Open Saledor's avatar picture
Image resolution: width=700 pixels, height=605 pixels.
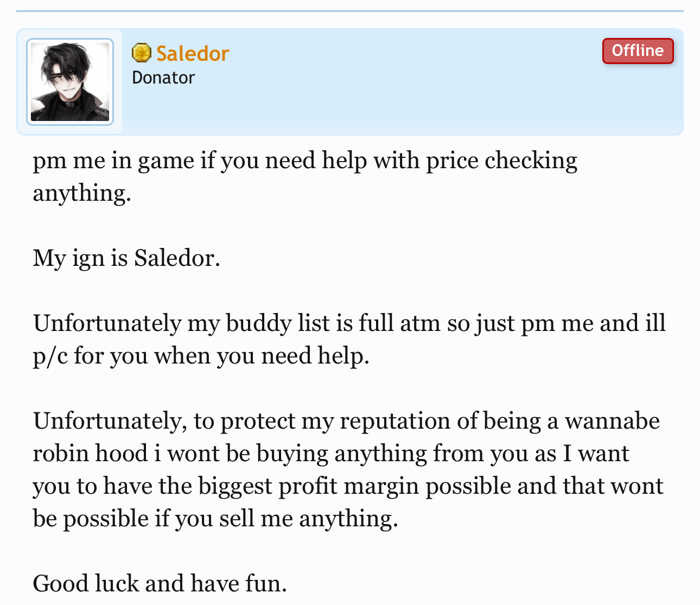tap(70, 82)
